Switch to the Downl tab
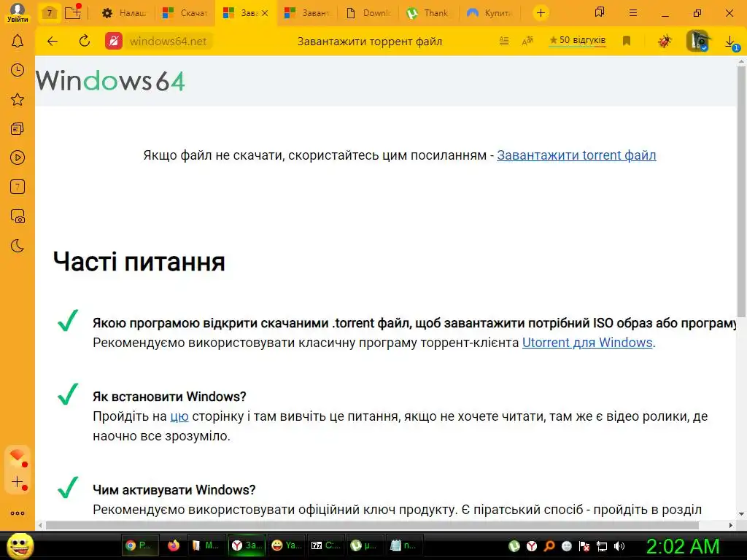This screenshot has width=747, height=560. 368,13
